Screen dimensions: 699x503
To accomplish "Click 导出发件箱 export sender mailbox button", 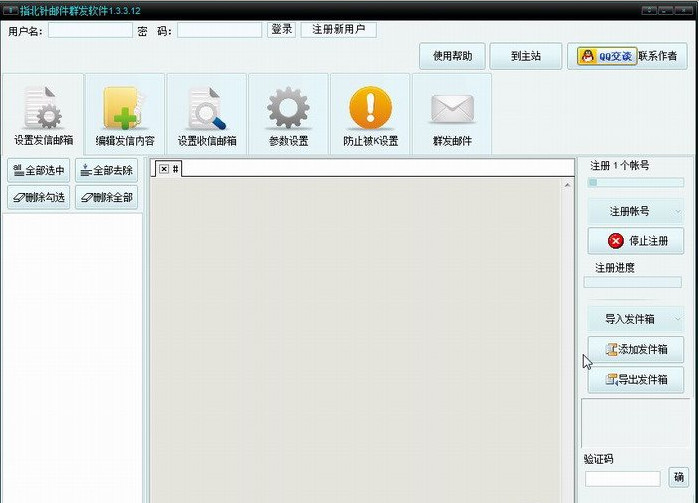I will (636, 379).
